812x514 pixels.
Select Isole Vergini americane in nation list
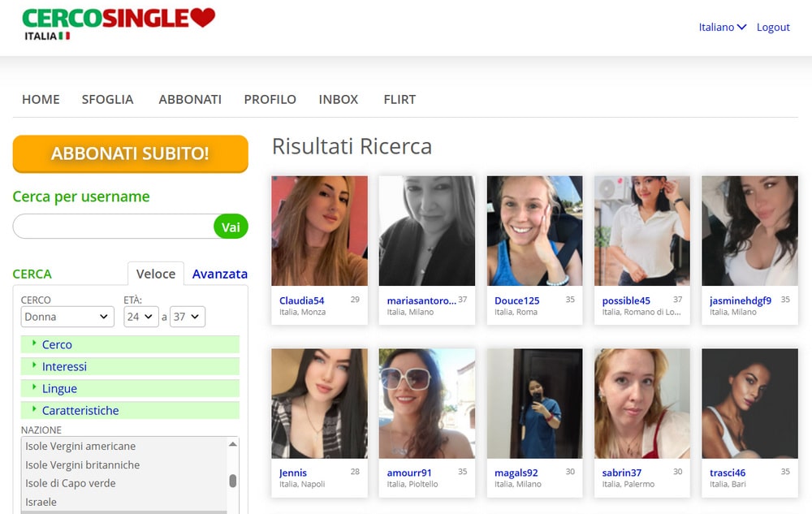click(124, 446)
